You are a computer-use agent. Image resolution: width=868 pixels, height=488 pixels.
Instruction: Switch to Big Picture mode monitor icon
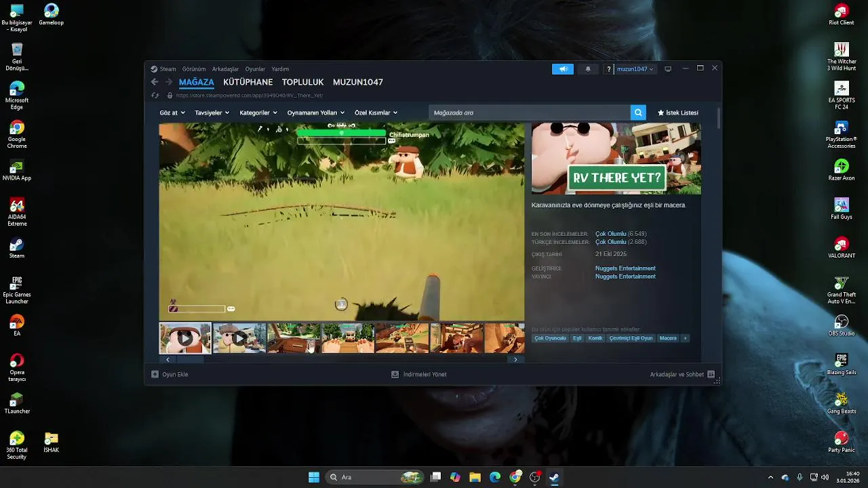[x=668, y=69]
